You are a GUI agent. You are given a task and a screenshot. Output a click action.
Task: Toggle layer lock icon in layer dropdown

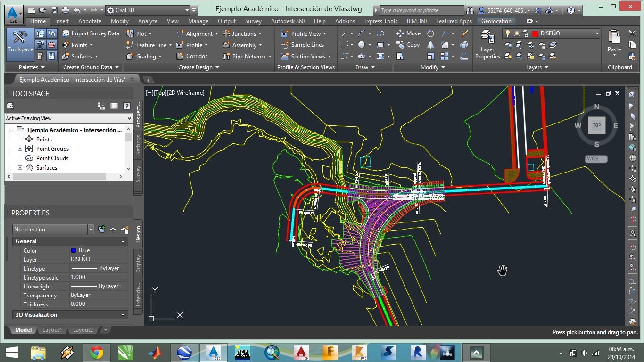[526, 33]
